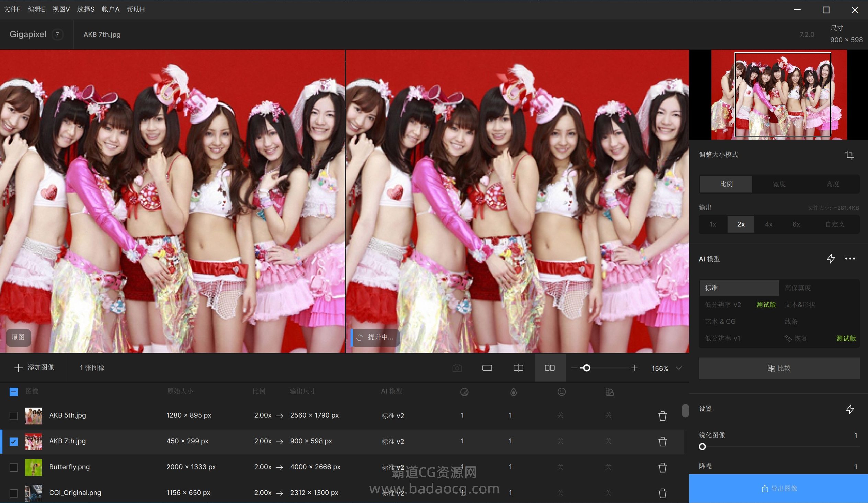
Task: Choose the 低分辨率 v2 AI model
Action: click(739, 305)
